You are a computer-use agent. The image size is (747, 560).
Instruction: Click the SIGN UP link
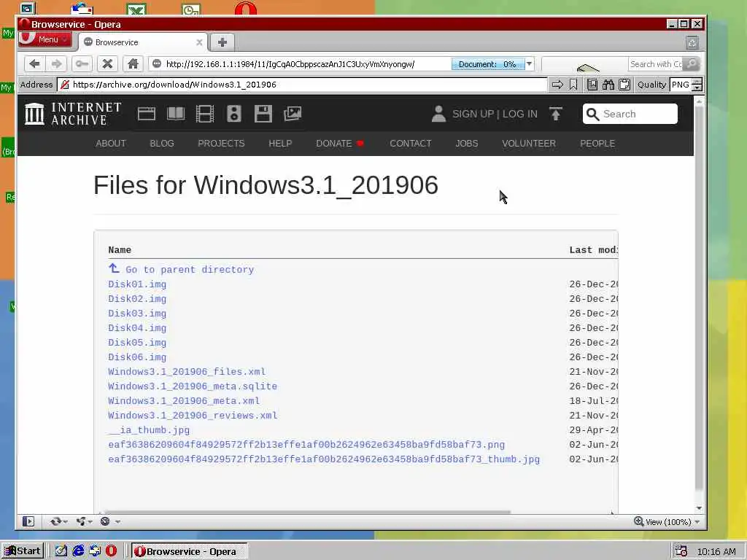pos(473,114)
